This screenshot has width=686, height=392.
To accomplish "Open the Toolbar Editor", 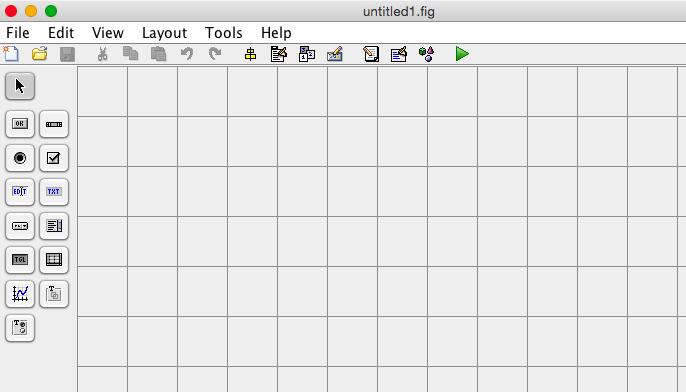I will click(335, 54).
